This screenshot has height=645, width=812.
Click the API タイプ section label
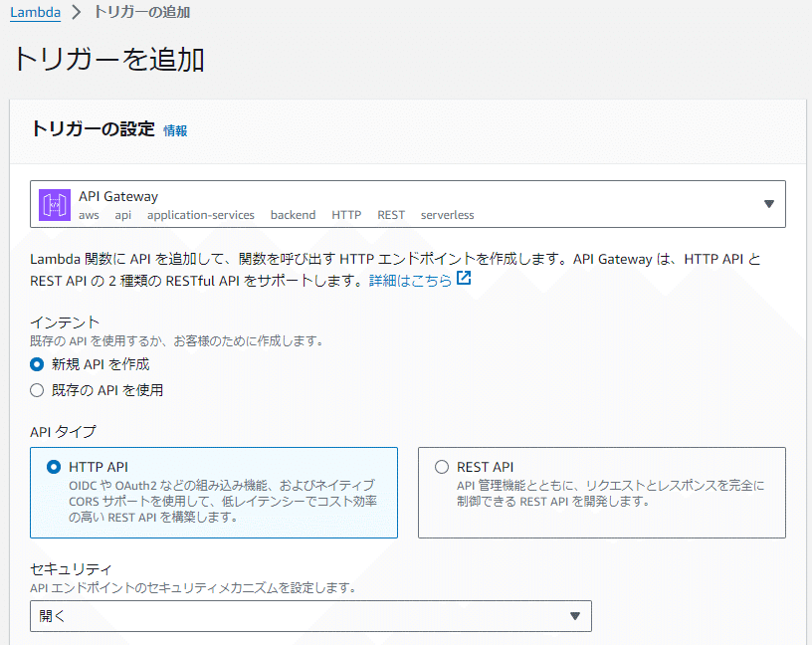click(x=63, y=432)
